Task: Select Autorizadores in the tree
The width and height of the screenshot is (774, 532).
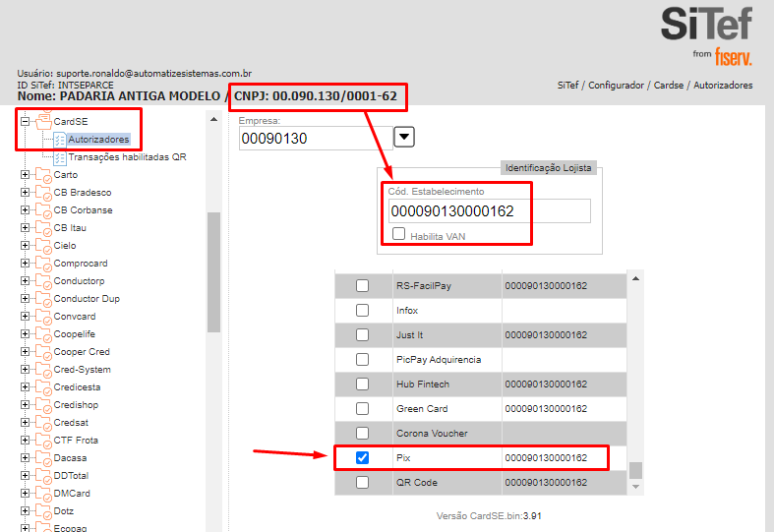Action: click(x=98, y=140)
